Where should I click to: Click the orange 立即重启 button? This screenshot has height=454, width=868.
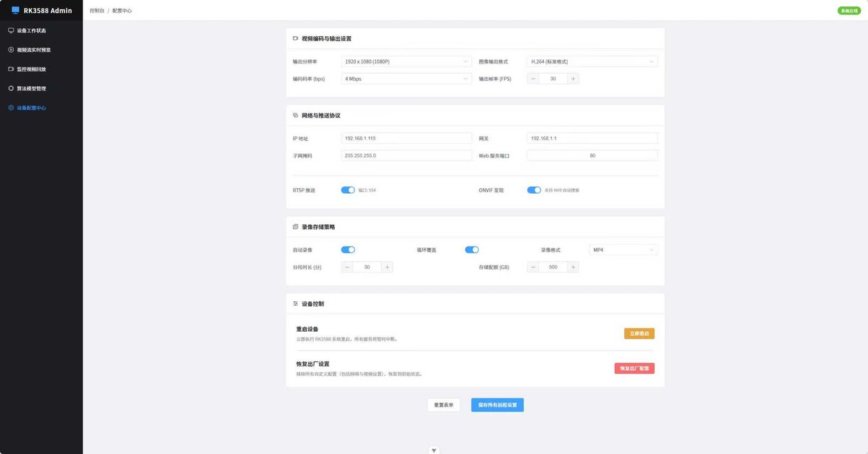639,333
